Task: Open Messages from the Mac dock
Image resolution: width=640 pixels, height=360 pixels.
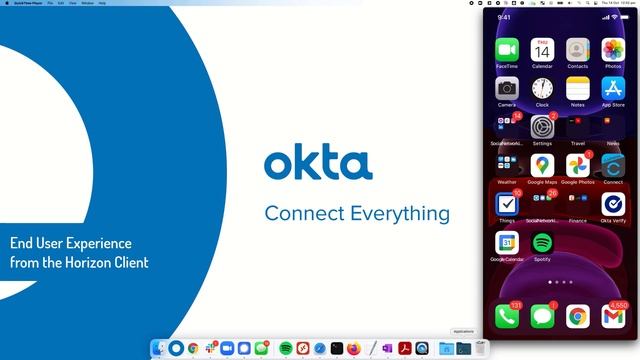Action: [261, 349]
